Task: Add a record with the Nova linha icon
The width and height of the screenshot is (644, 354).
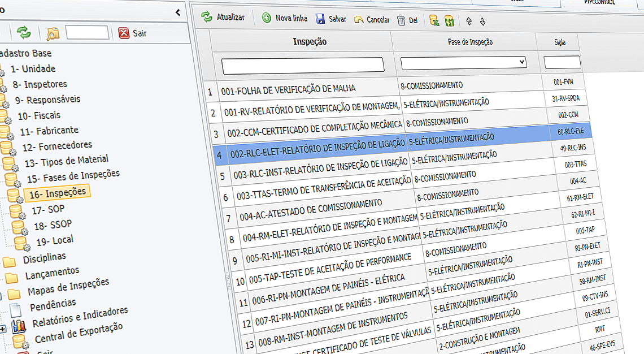Action: click(267, 18)
